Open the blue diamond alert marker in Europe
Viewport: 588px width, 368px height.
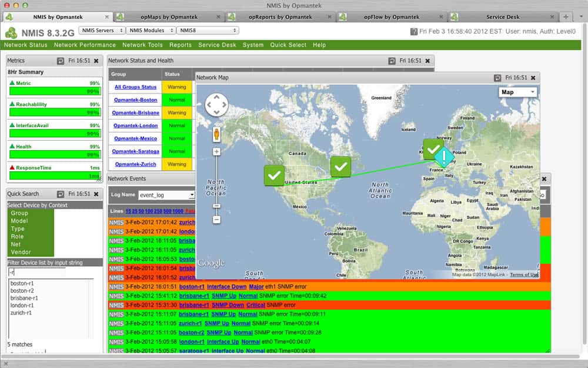coord(444,157)
